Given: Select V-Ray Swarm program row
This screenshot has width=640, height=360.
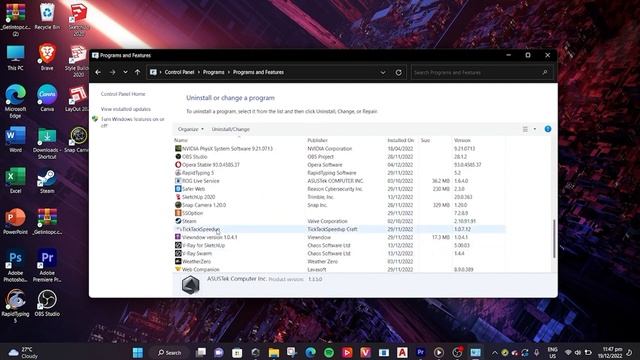Looking at the screenshot, I should click(x=340, y=253).
